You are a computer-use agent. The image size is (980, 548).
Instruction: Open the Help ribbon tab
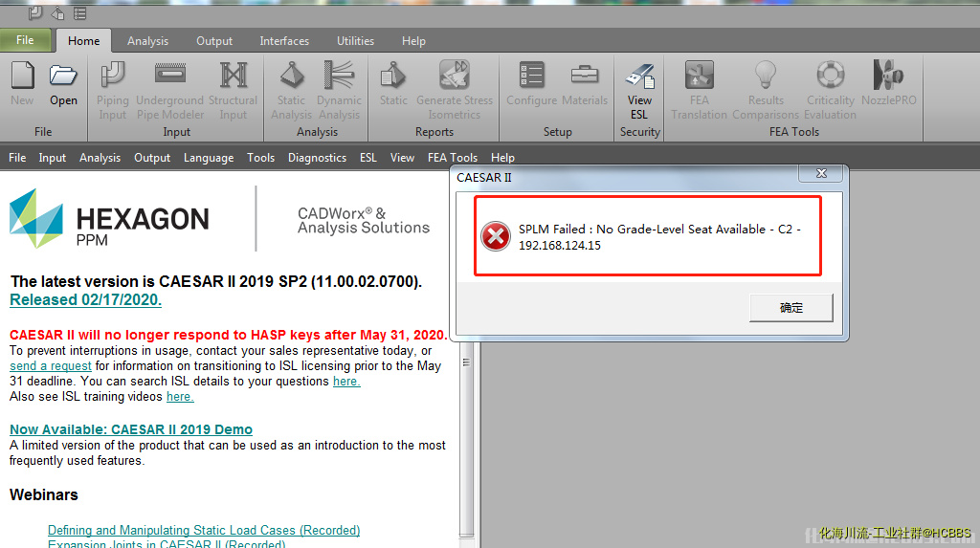click(x=413, y=40)
